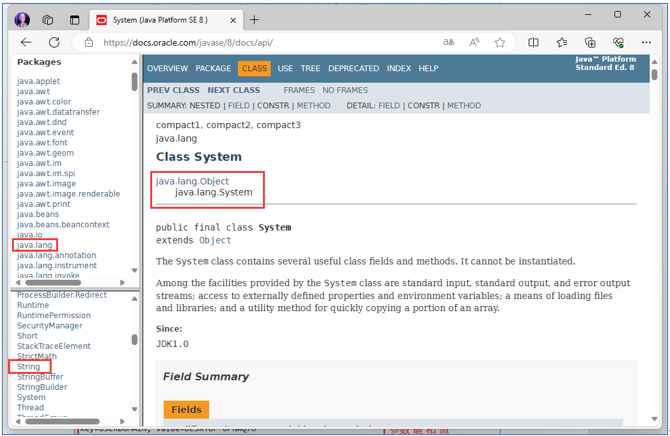Open java.awt.event package
This screenshot has height=436, width=670.
(x=45, y=133)
